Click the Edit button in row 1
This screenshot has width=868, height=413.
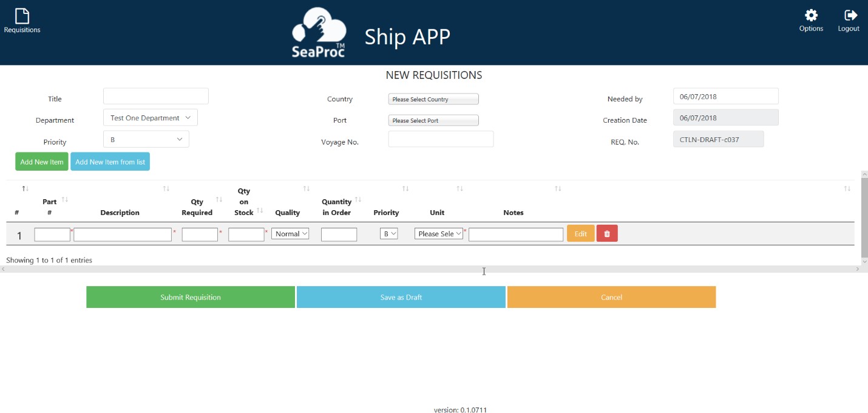pos(581,234)
